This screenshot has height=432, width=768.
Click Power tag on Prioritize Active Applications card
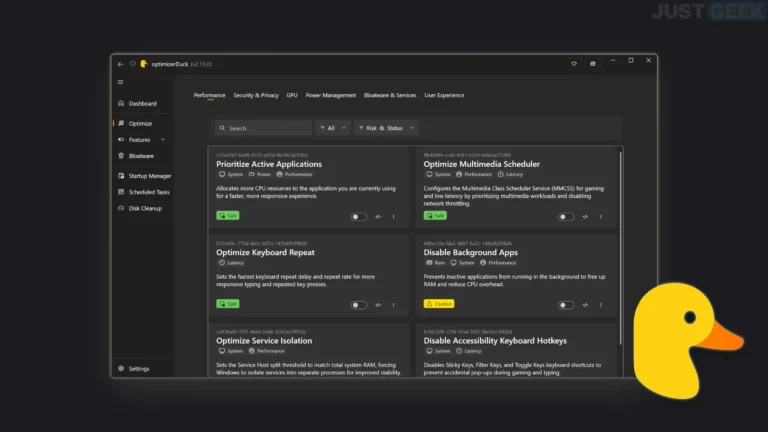pos(259,174)
